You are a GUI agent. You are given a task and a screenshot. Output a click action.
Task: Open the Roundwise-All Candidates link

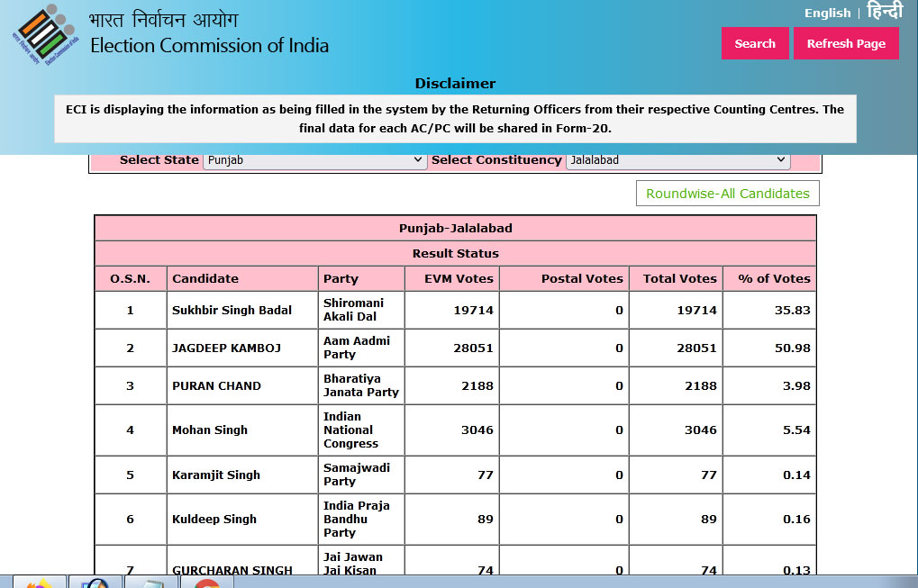pos(728,193)
